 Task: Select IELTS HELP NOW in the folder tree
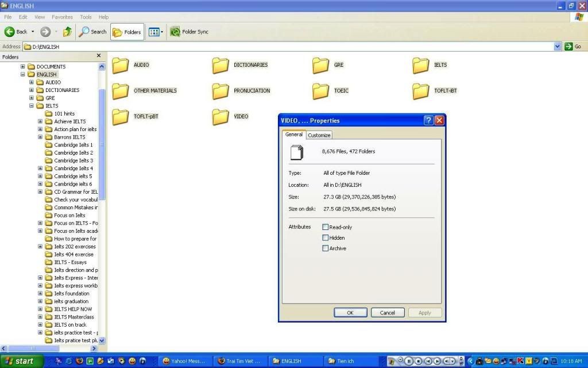73,309
